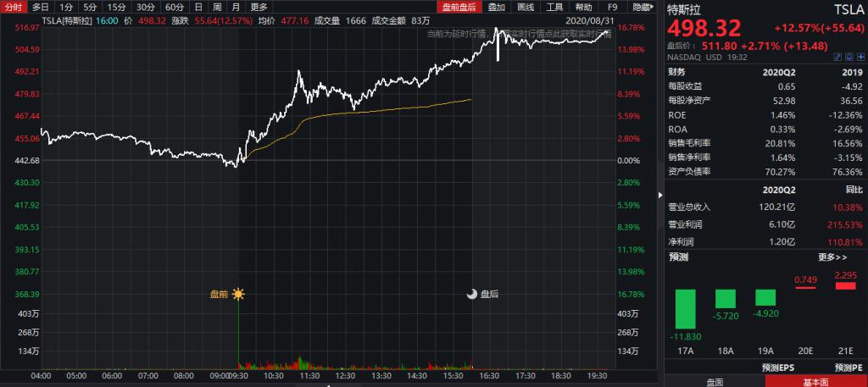This screenshot has width=868, height=387.
Task: Select the 分时 intraday chart tab
Action: tap(14, 7)
